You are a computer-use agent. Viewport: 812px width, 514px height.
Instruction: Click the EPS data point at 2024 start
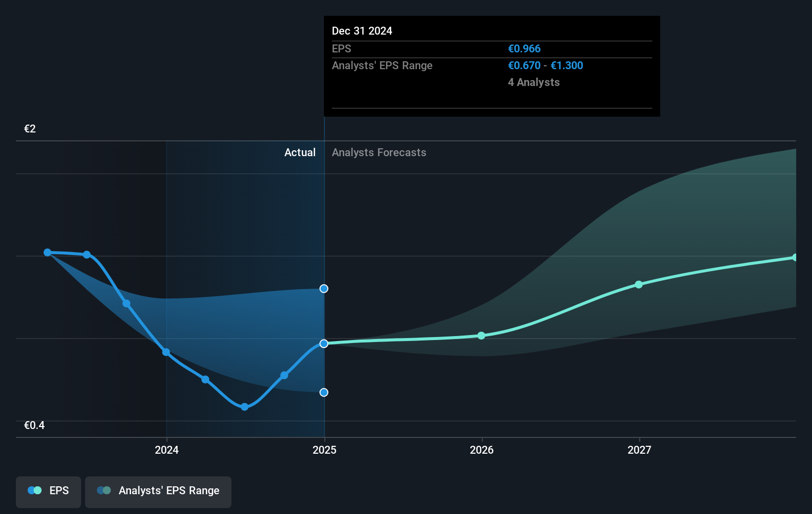point(166,352)
